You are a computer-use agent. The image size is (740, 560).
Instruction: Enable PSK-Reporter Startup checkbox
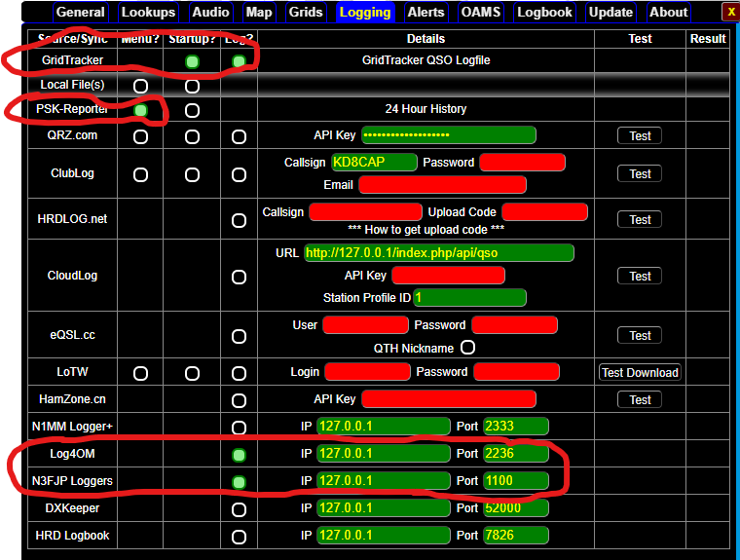click(x=192, y=110)
